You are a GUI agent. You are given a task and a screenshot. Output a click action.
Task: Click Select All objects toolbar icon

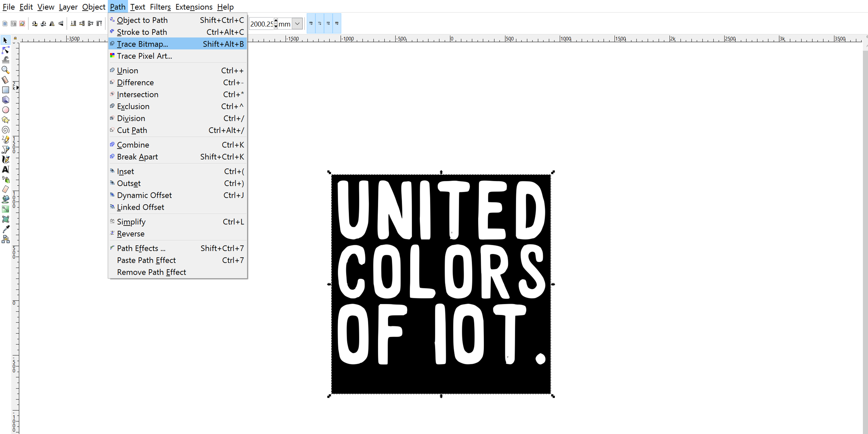(5, 23)
